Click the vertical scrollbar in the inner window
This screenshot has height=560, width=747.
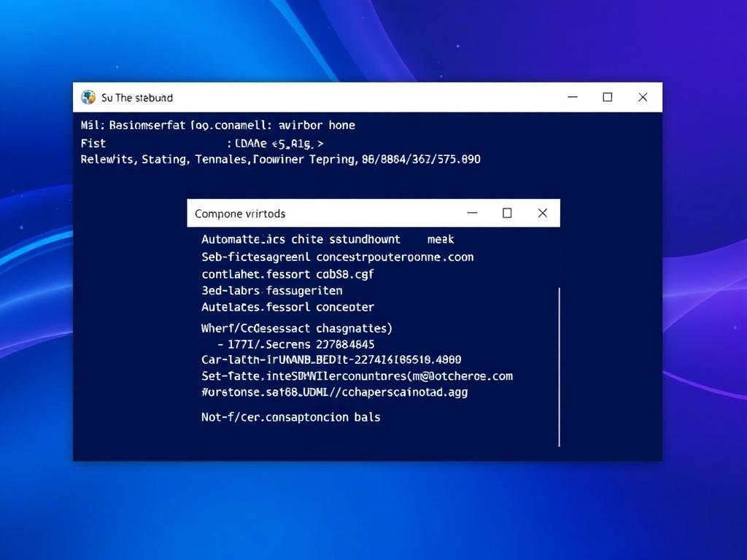coord(559,366)
